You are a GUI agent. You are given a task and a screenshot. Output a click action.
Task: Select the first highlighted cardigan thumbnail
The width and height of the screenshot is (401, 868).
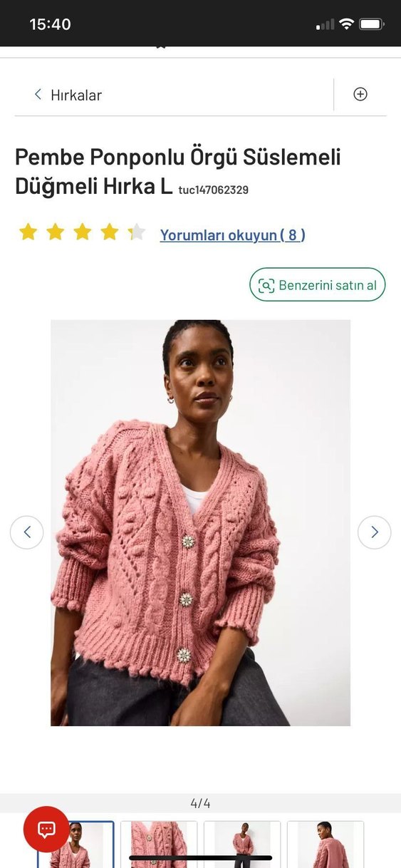point(75,844)
